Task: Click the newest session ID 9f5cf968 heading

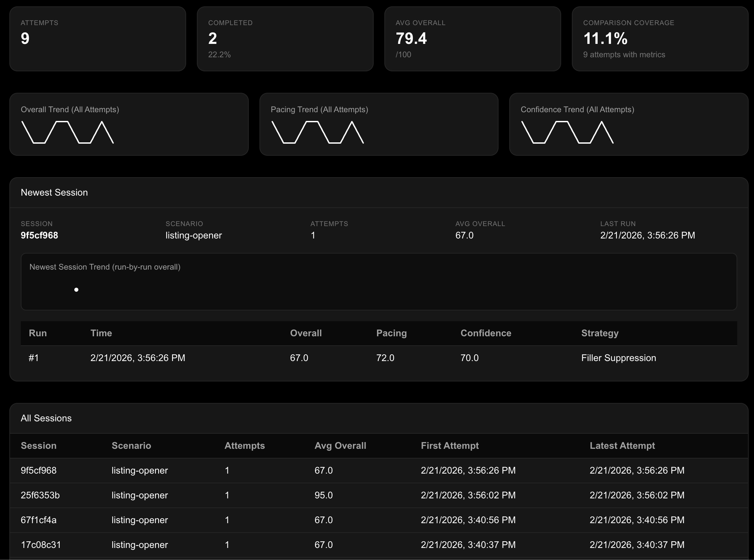Action: pyautogui.click(x=39, y=235)
